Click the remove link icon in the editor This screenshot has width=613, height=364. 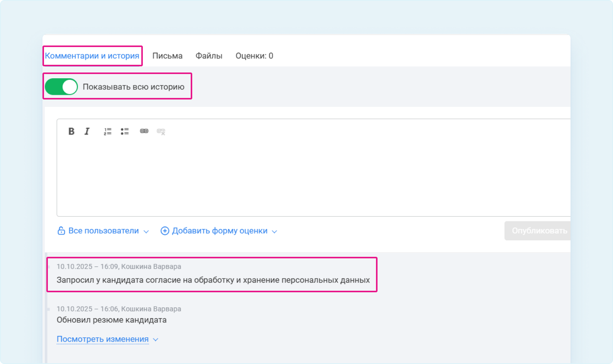click(x=161, y=132)
